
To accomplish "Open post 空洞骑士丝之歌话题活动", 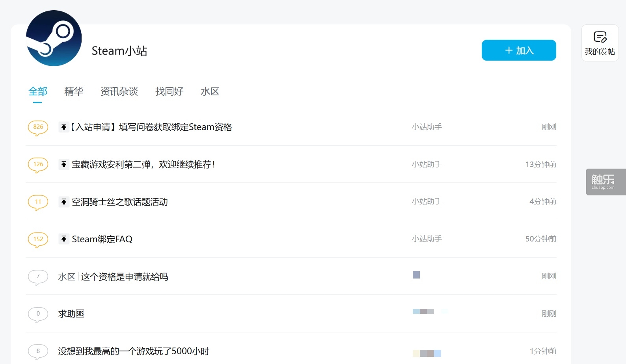I will (x=120, y=202).
